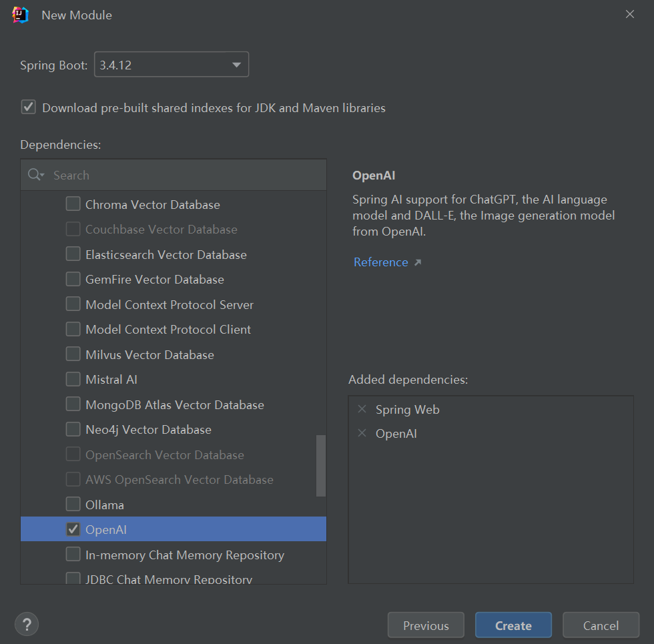Toggle download pre-built shared indexes checkbox
The height and width of the screenshot is (644, 654).
28,107
